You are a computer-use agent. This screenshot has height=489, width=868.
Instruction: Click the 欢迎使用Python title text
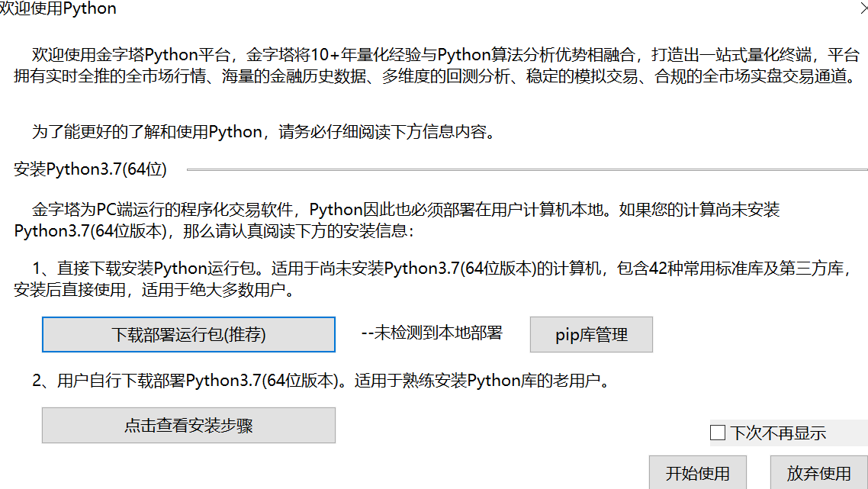pyautogui.click(x=57, y=8)
